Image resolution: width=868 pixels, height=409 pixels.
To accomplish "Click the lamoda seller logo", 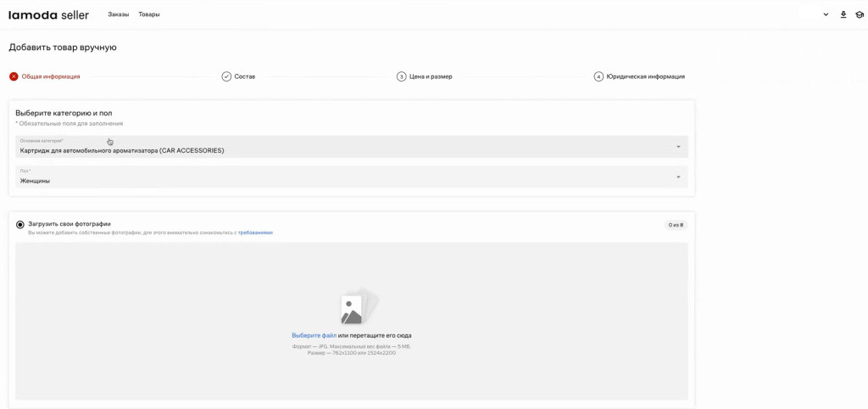I will 48,14.
